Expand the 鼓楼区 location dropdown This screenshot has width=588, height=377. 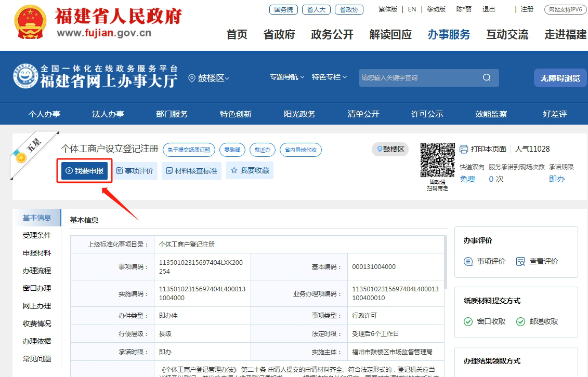tap(209, 78)
